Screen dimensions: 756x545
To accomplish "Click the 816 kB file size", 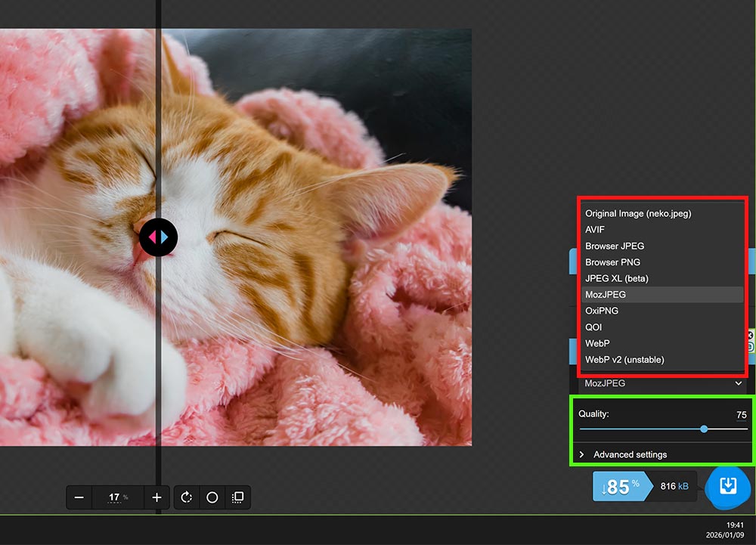I will [x=674, y=486].
